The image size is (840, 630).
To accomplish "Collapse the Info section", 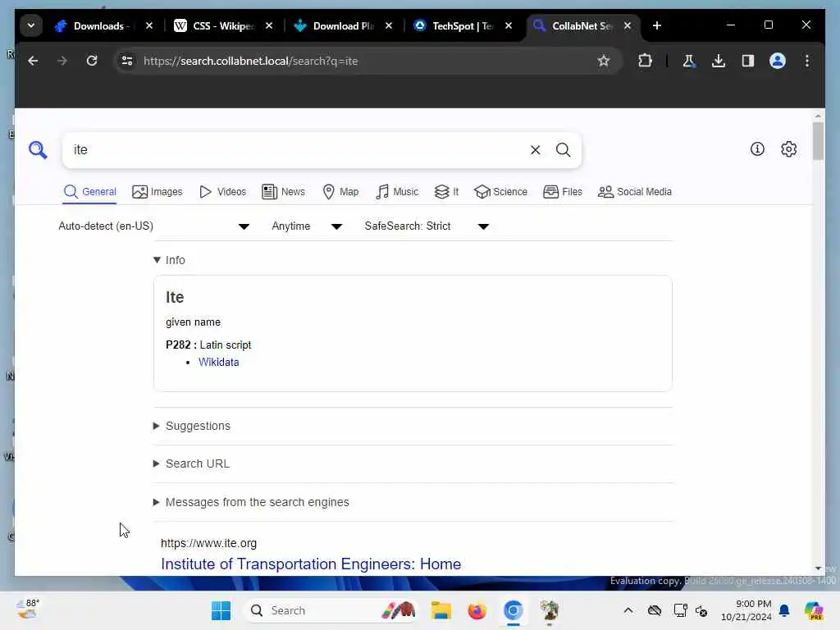I will (x=169, y=260).
